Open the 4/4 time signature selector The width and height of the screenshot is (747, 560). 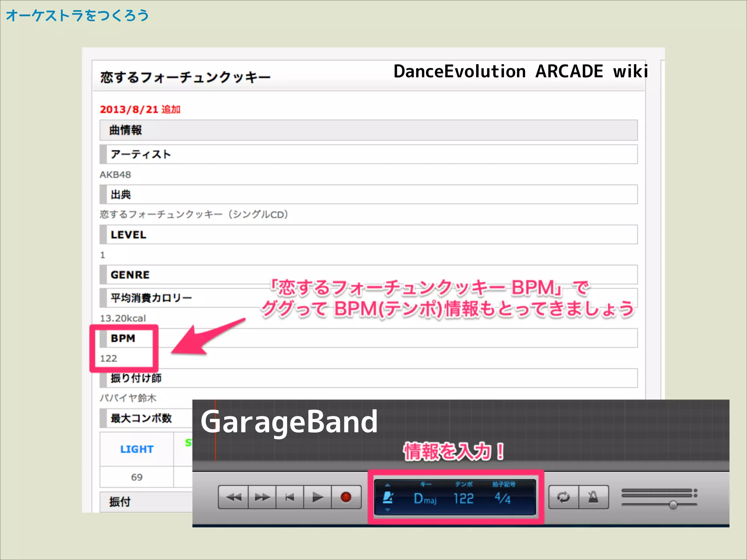(x=503, y=498)
